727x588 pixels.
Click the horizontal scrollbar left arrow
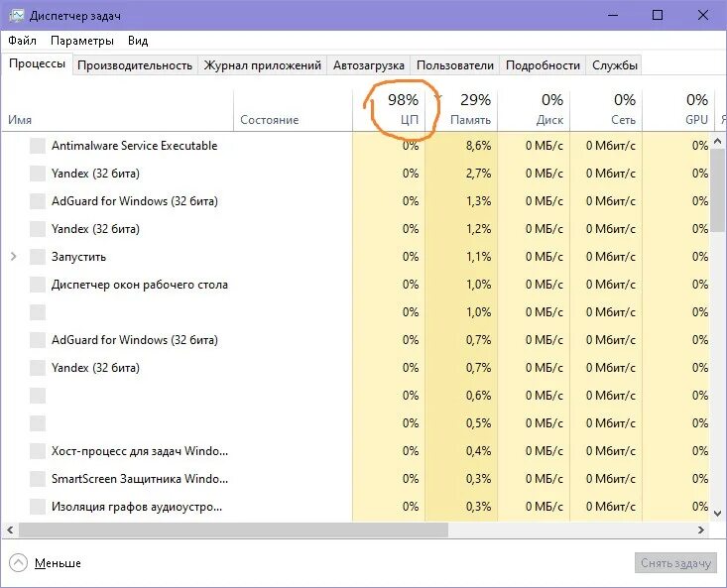tap(10, 529)
